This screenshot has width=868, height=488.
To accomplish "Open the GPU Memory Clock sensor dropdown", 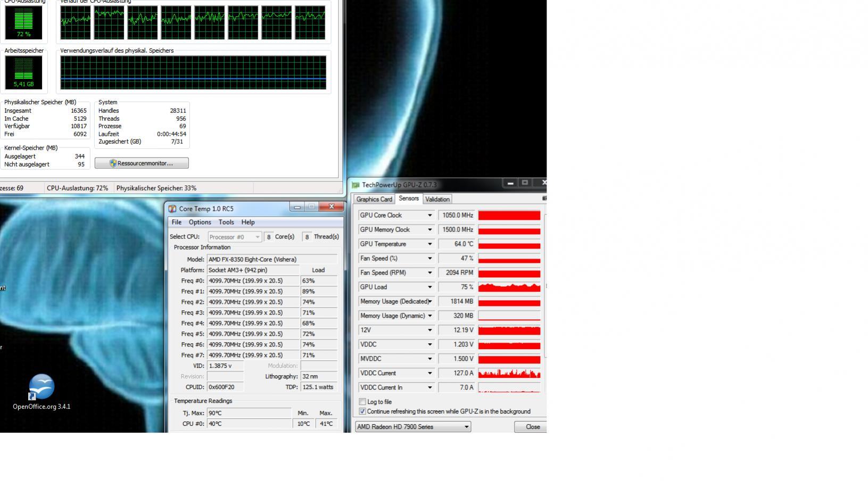I will (430, 230).
